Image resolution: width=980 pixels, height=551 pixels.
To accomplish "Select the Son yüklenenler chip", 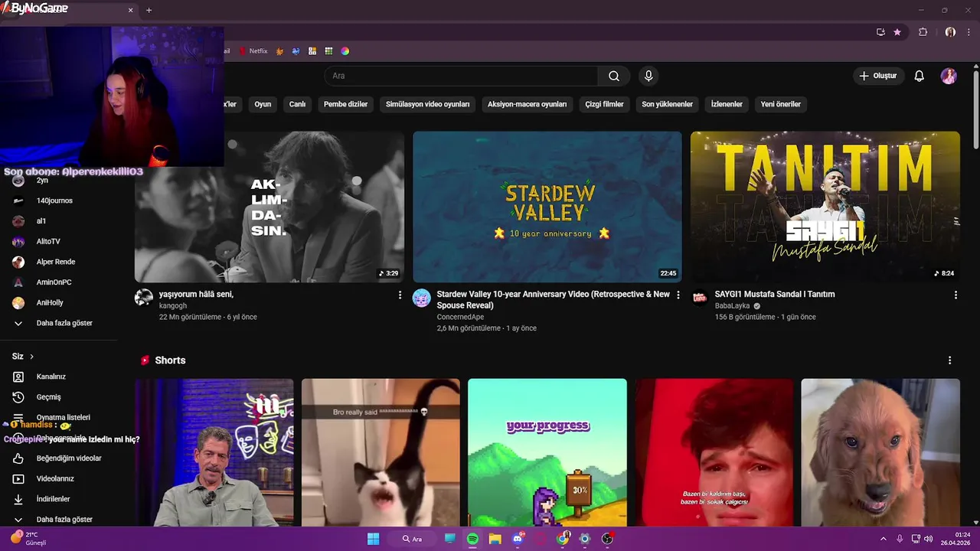I will coord(667,104).
